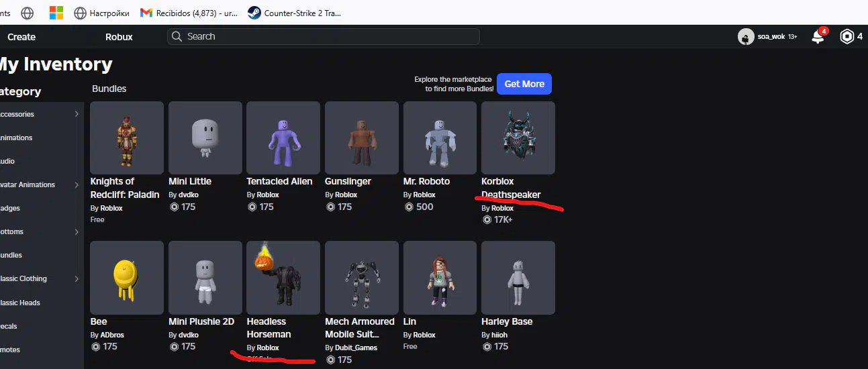This screenshot has height=369, width=868.
Task: Expand the Avatar Animations category chevron
Action: (x=77, y=184)
